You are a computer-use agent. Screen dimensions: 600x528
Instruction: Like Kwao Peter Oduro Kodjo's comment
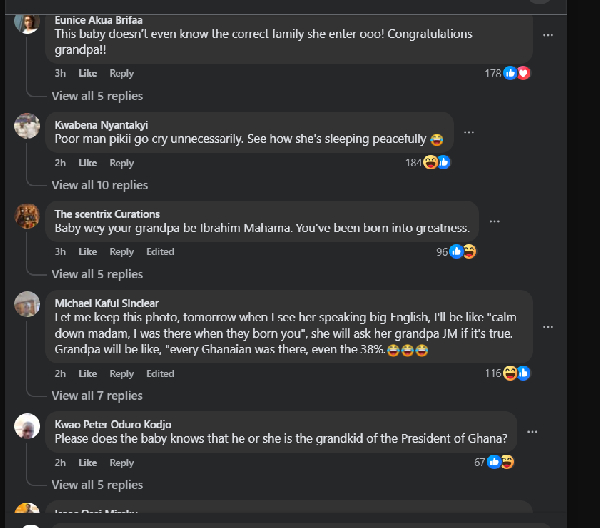click(87, 463)
